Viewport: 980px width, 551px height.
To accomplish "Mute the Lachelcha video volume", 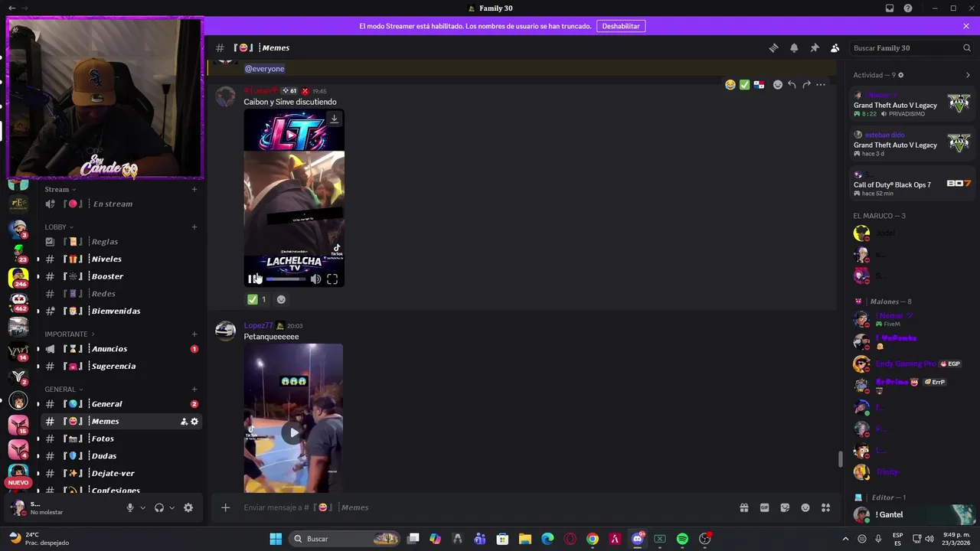I will [x=315, y=279].
